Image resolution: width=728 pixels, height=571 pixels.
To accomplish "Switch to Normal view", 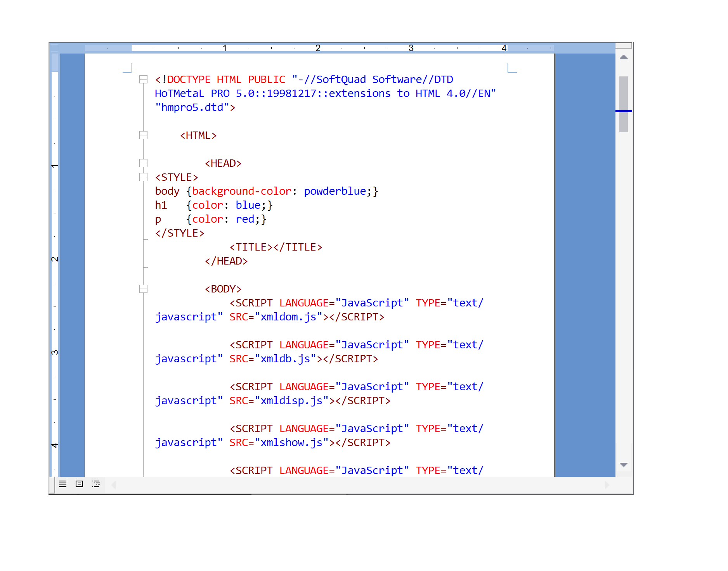I will point(63,484).
